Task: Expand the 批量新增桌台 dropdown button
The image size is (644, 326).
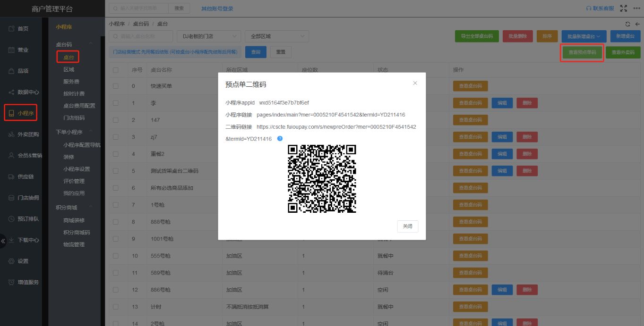Action: [x=584, y=36]
